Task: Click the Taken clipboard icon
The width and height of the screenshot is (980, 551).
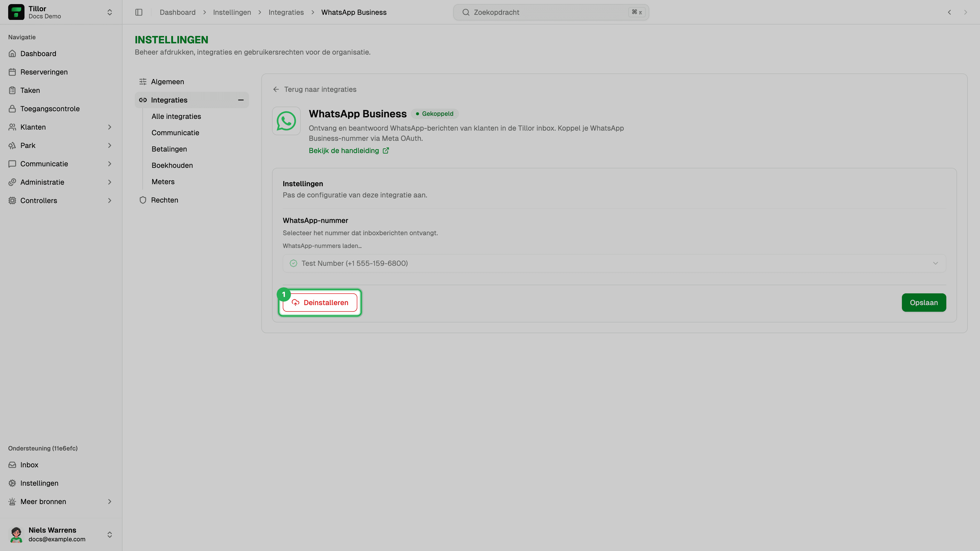Action: pos(12,90)
